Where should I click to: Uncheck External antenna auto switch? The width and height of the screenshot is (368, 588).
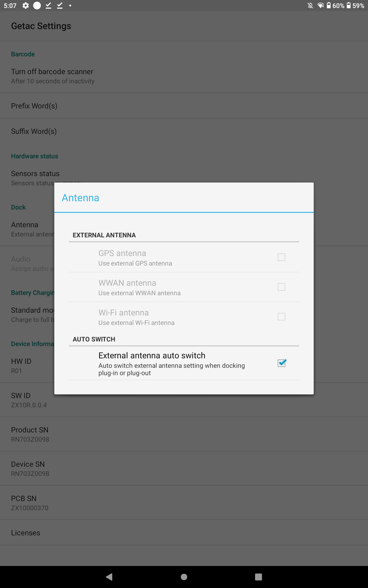point(282,363)
